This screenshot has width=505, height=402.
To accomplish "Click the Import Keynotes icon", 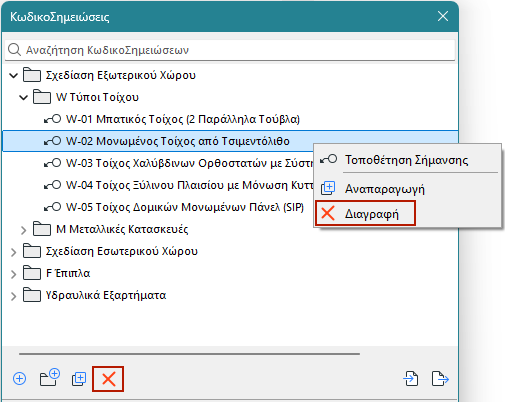I will point(410,379).
